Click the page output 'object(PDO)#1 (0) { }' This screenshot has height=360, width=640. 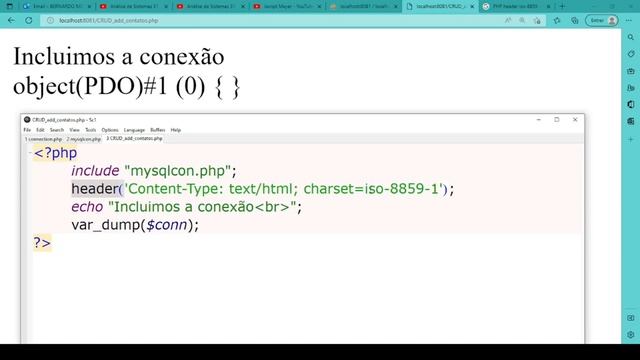(x=127, y=87)
